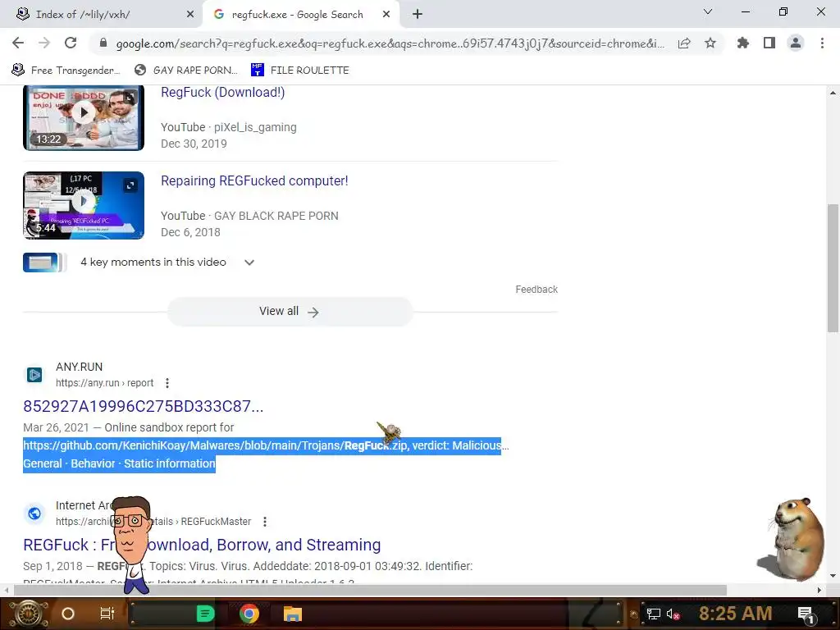Click the vertical scrollbar down arrow
This screenshot has height=630, width=840.
pos(833,577)
